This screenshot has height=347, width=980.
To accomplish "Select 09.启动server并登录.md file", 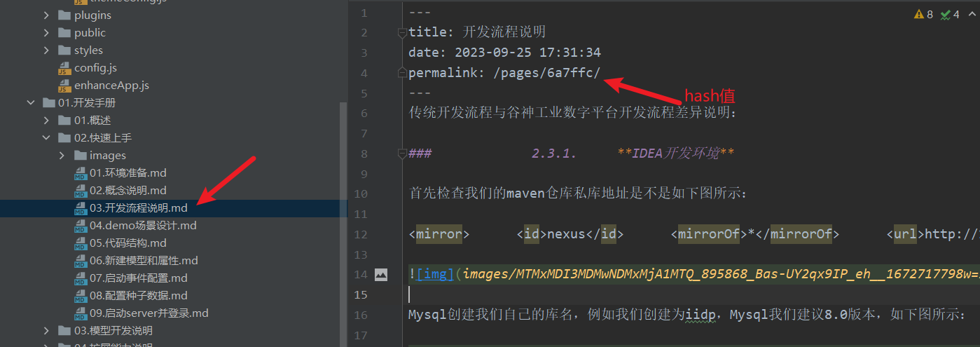I will click(x=149, y=313).
